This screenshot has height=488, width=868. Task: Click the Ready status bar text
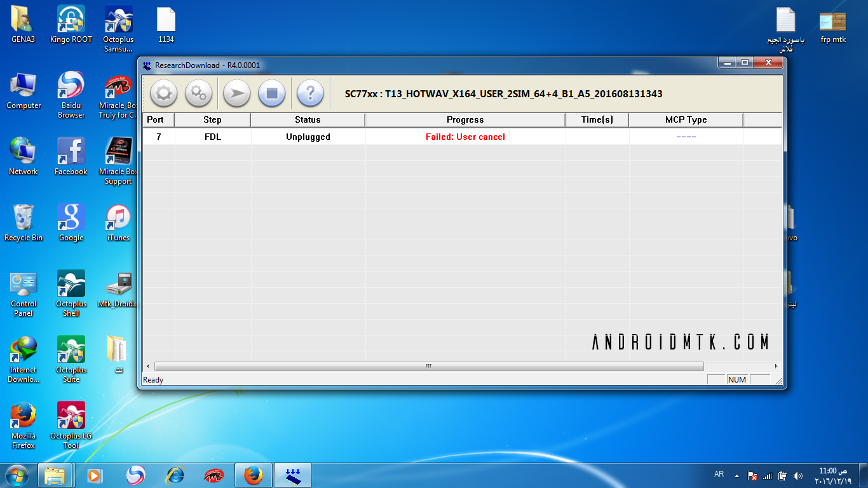[x=153, y=380]
